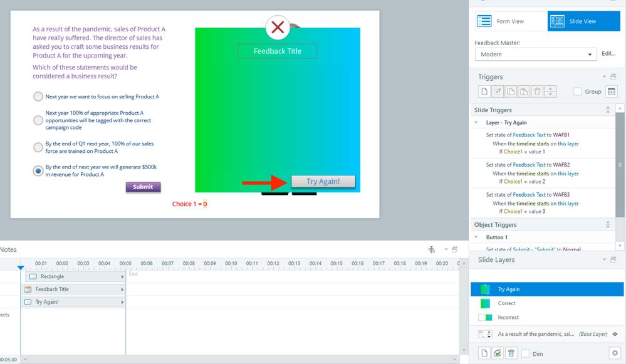The image size is (626, 364).
Task: Click the purple Submit button
Action: coord(143,187)
